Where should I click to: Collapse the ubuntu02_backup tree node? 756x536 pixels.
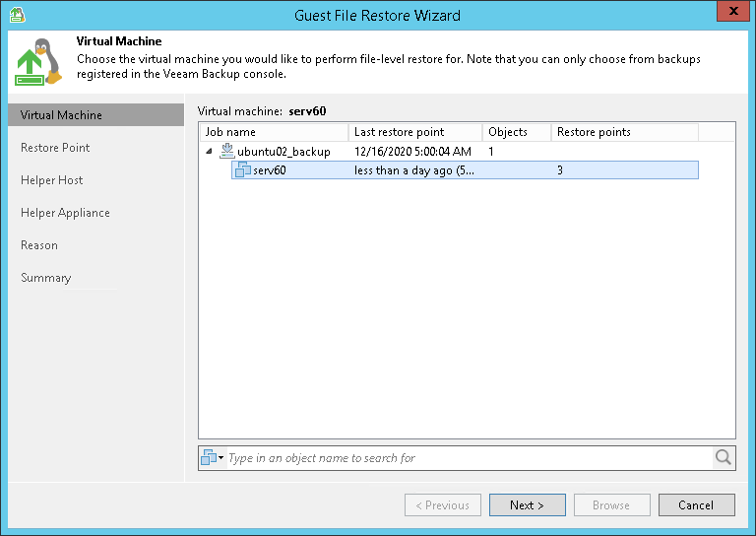pos(209,152)
